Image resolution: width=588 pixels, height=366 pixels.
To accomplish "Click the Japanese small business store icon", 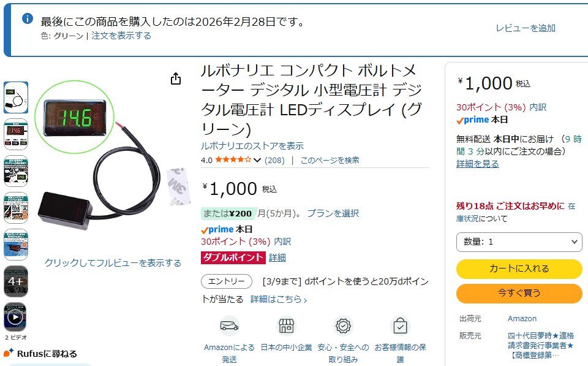I will pyautogui.click(x=286, y=326).
